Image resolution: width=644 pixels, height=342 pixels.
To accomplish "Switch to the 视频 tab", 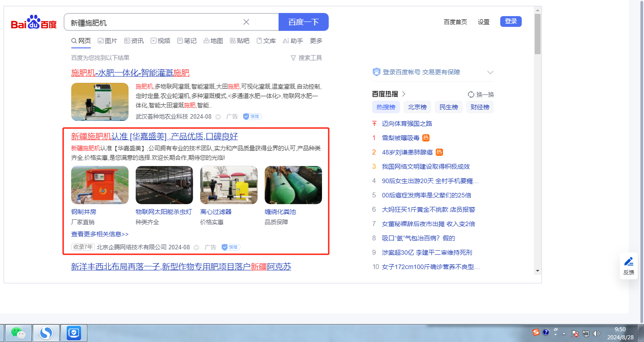I will pyautogui.click(x=160, y=41).
